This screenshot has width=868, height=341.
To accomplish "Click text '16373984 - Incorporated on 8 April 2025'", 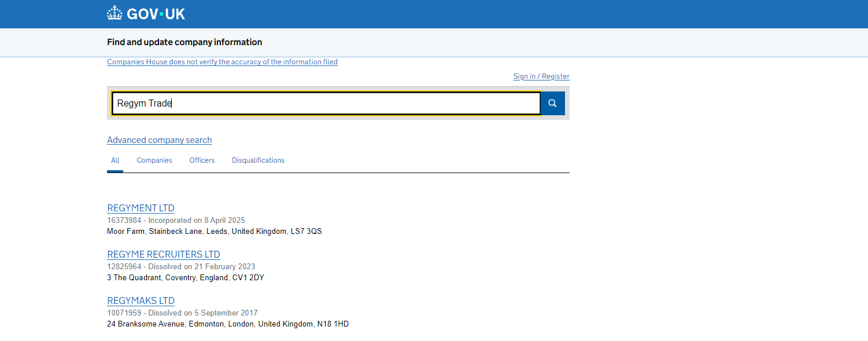I will [x=176, y=221].
